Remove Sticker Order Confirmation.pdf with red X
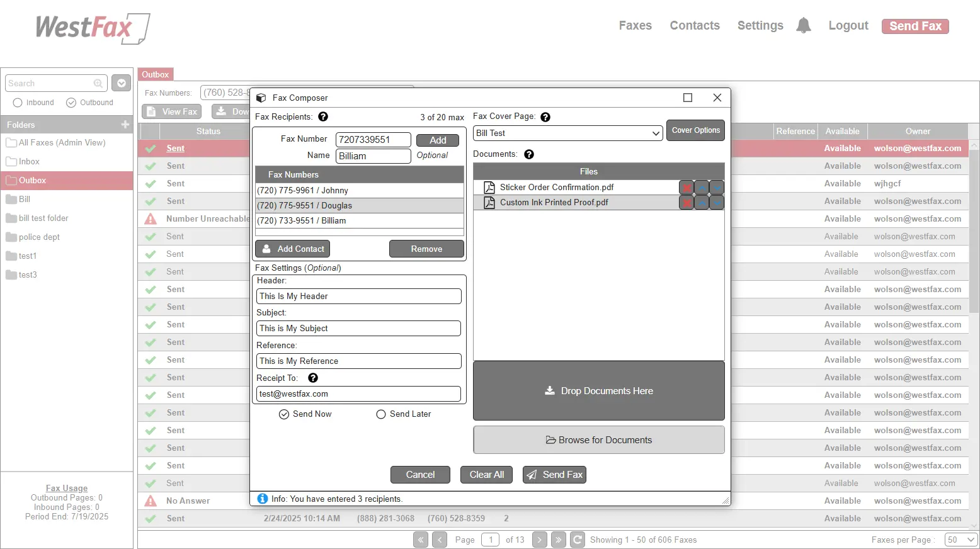Viewport: 980px width, 549px height. (x=687, y=188)
